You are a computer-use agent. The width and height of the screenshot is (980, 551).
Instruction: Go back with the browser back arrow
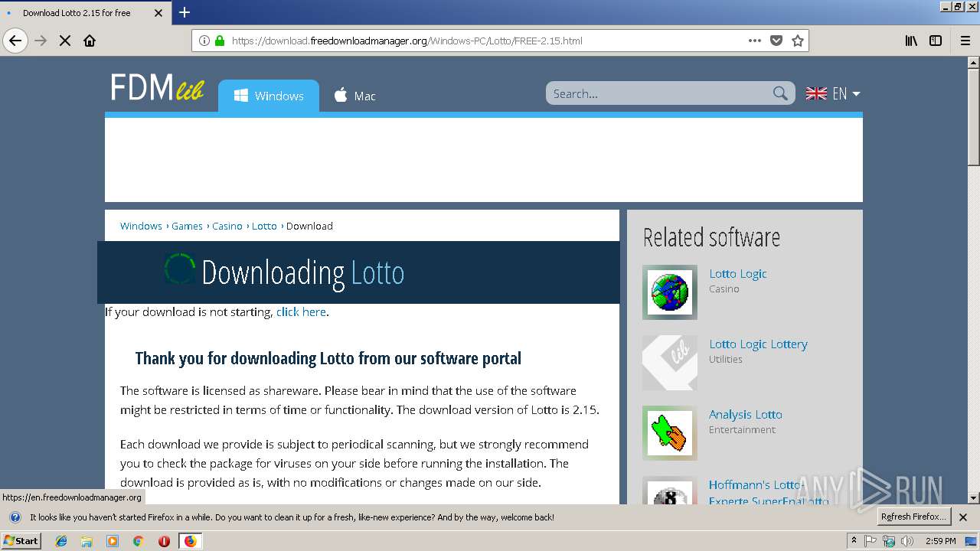[x=15, y=41]
